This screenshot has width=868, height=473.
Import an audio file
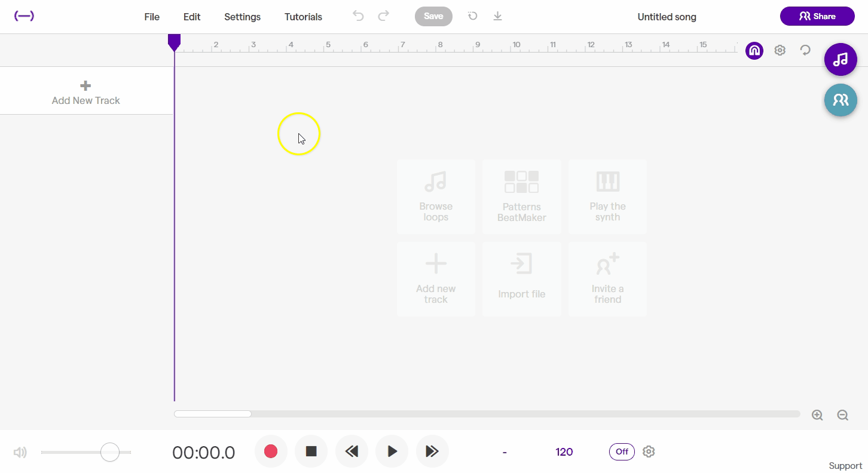(x=521, y=278)
